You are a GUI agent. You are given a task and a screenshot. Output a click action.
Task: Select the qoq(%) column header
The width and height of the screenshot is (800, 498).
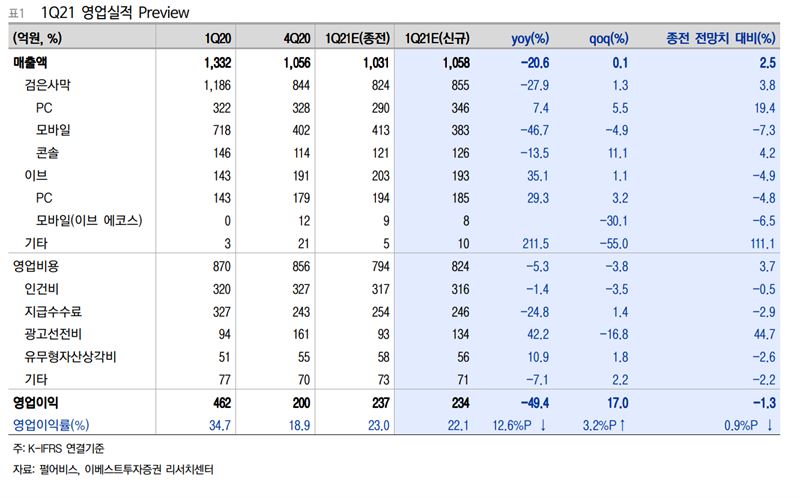click(x=609, y=38)
